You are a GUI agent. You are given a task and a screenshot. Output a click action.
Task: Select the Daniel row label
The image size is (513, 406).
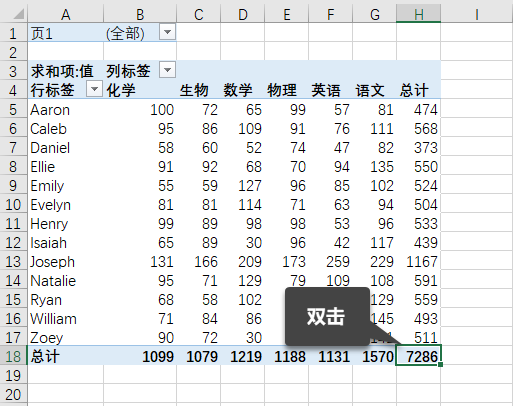pos(66,148)
